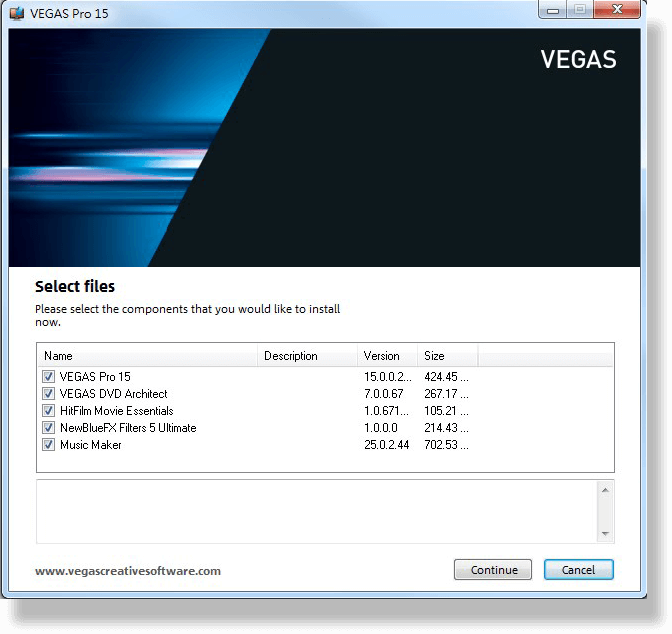Sort by the Size column header
The height and width of the screenshot is (634, 672).
(448, 356)
